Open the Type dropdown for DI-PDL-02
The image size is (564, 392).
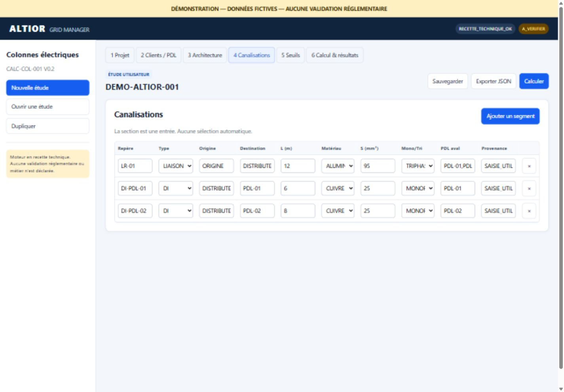pos(176,211)
